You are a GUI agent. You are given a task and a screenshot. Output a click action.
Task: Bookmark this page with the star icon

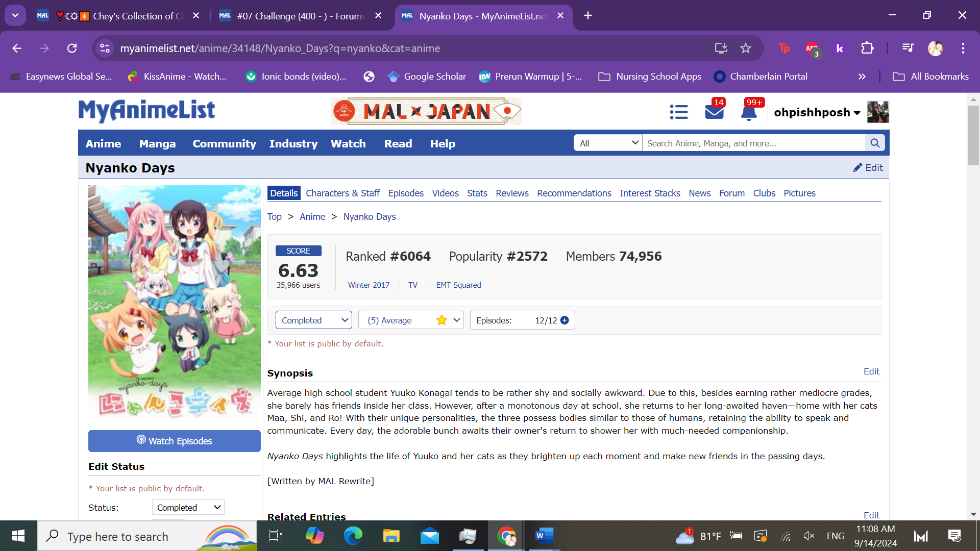pos(746,48)
